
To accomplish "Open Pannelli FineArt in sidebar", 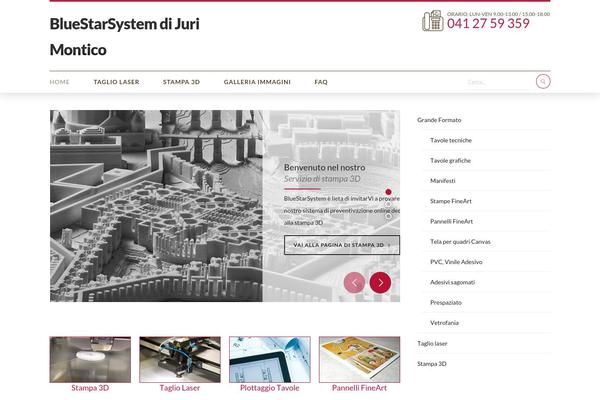I will (452, 221).
